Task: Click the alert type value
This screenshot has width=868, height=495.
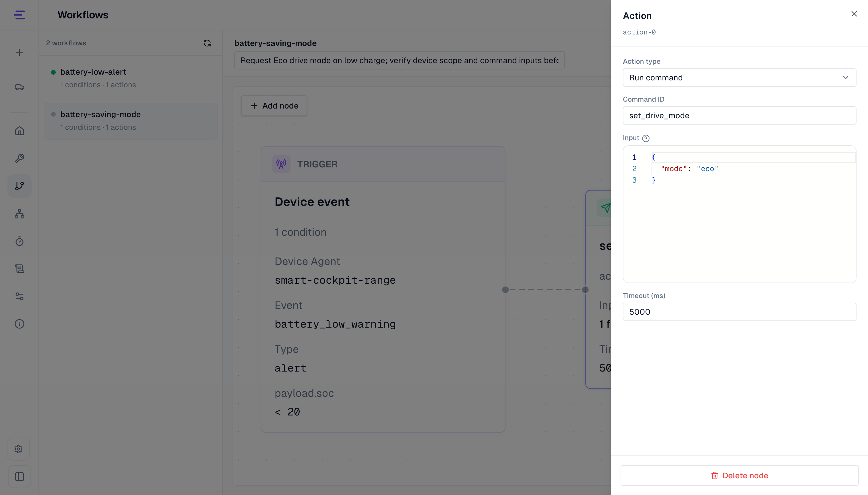Action: tap(290, 368)
